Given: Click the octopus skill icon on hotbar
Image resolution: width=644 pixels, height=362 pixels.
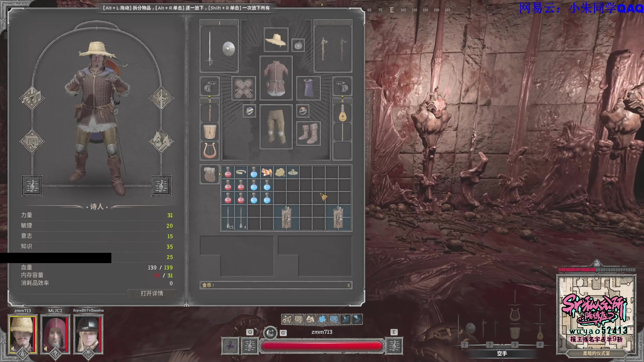Looking at the screenshot, I should coord(230,346).
